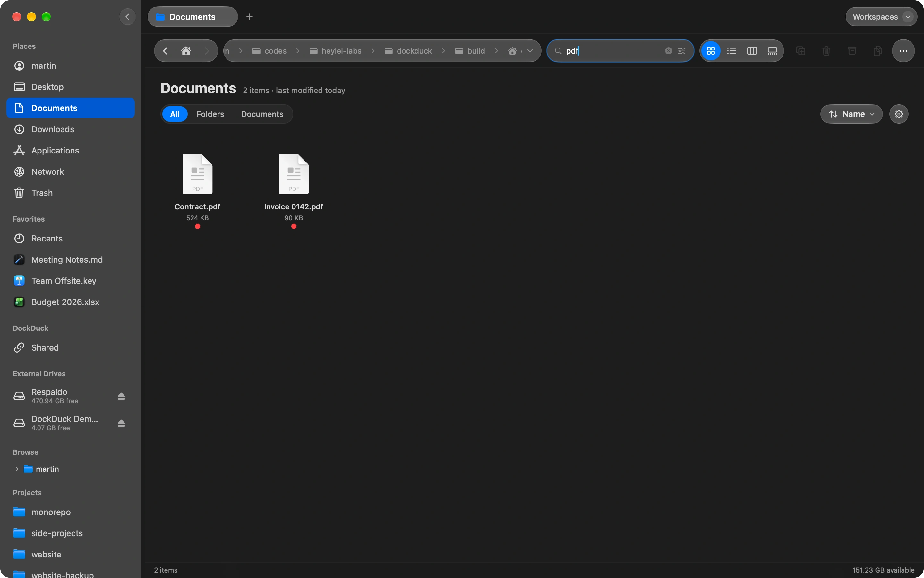
Task: Open Downloads in the sidebar
Action: pyautogui.click(x=71, y=129)
